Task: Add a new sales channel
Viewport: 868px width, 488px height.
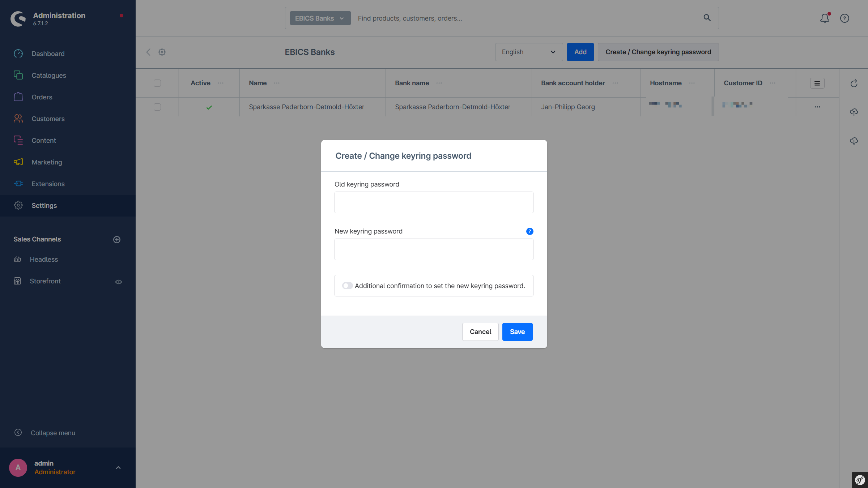Action: (x=117, y=239)
